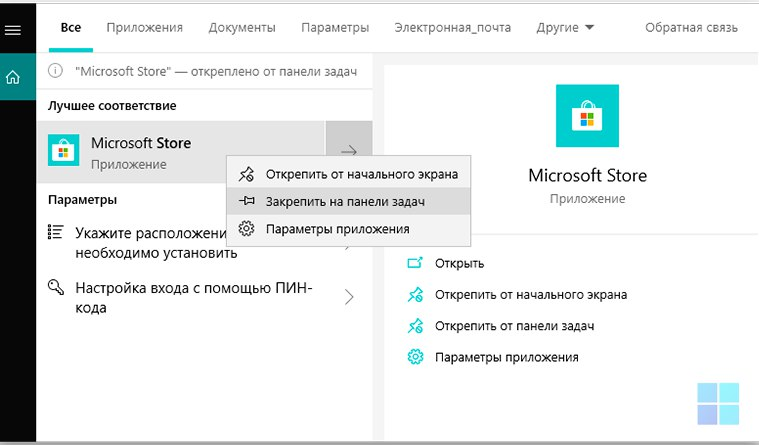Expand the Microsoft Store result arrow
This screenshot has height=445, width=759.
pyautogui.click(x=349, y=151)
